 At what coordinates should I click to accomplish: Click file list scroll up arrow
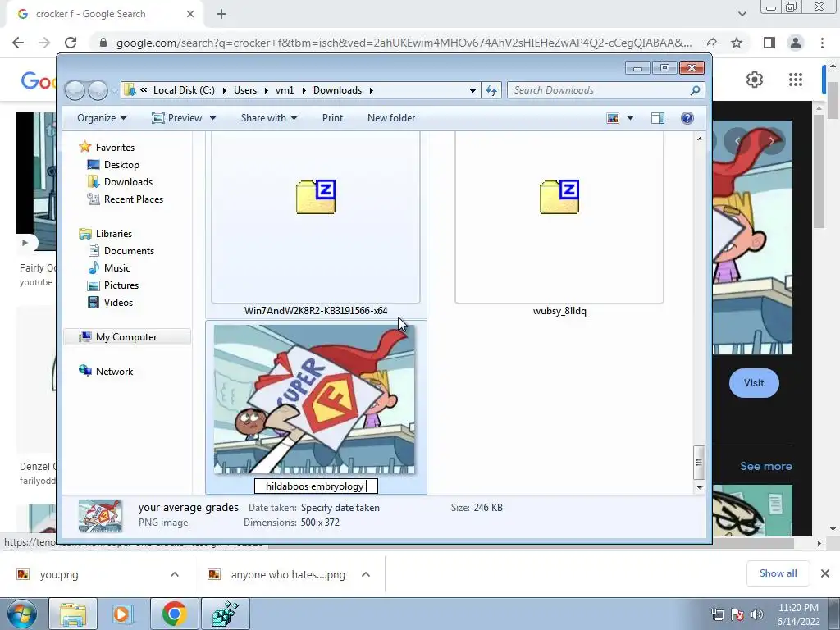tap(699, 139)
